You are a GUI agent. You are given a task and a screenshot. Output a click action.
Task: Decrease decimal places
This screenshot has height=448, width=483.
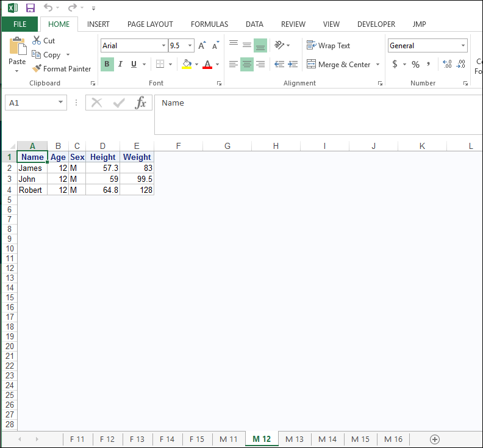pos(461,64)
